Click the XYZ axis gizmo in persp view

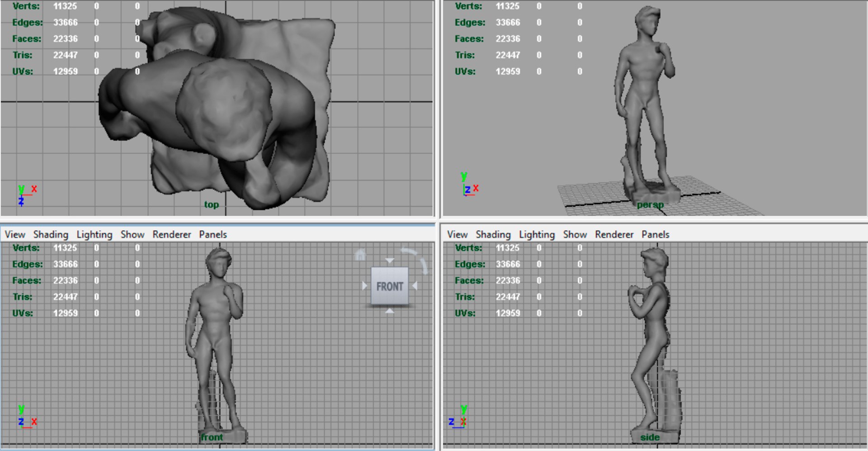point(469,184)
